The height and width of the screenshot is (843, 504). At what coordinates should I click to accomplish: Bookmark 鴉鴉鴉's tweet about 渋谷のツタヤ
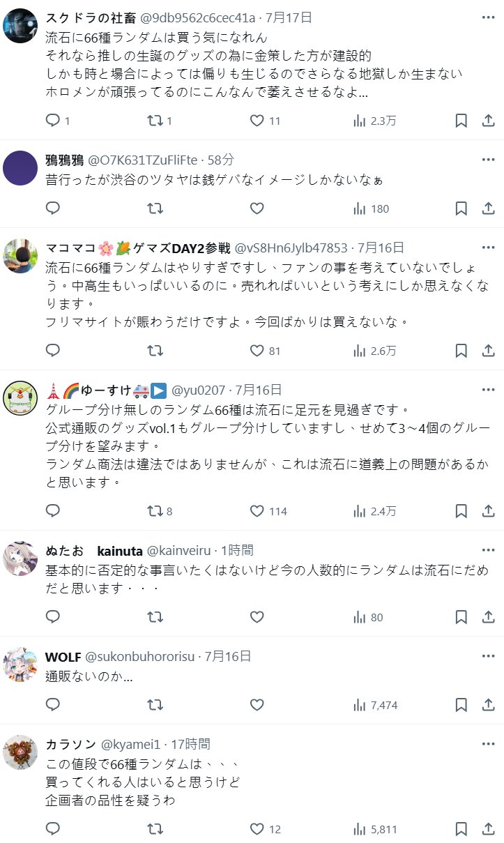[x=461, y=208]
